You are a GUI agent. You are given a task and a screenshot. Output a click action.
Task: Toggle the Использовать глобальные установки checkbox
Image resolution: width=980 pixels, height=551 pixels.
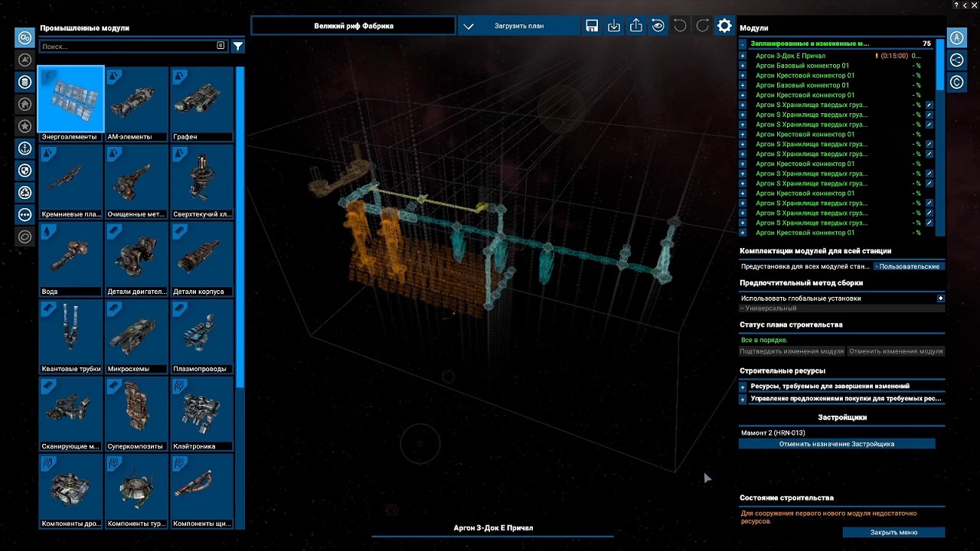[941, 298]
